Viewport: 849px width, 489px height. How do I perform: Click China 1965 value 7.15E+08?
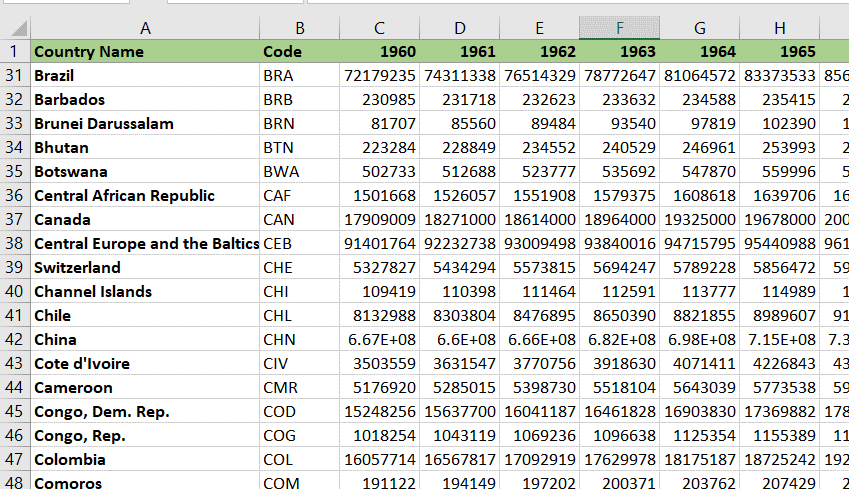[780, 340]
